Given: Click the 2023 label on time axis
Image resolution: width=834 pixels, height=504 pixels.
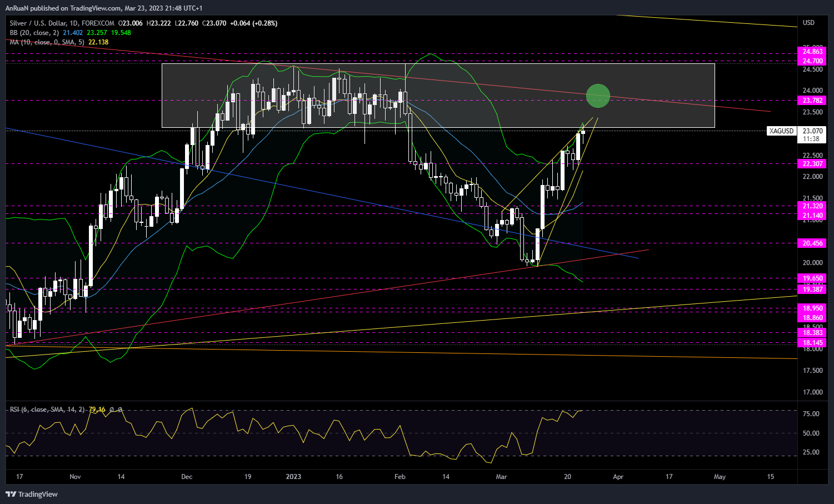Looking at the screenshot, I should point(293,477).
